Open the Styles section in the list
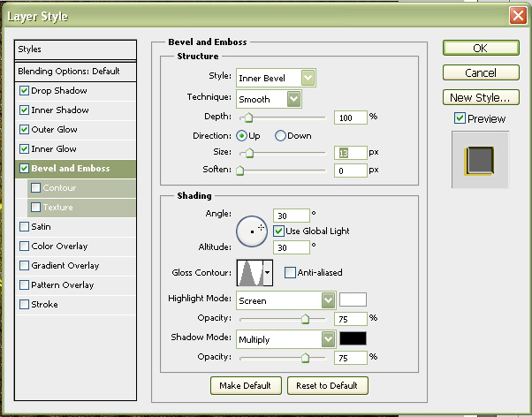 click(75, 49)
